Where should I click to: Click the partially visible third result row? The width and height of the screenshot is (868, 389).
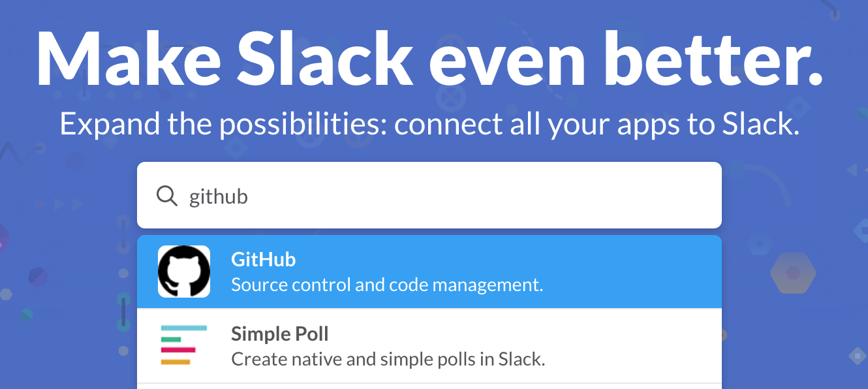(429, 386)
